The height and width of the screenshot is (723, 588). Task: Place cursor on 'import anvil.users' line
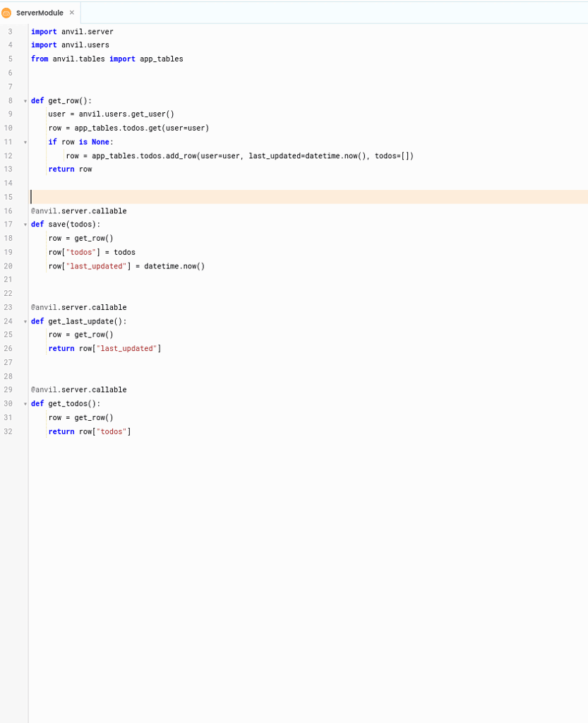click(70, 44)
